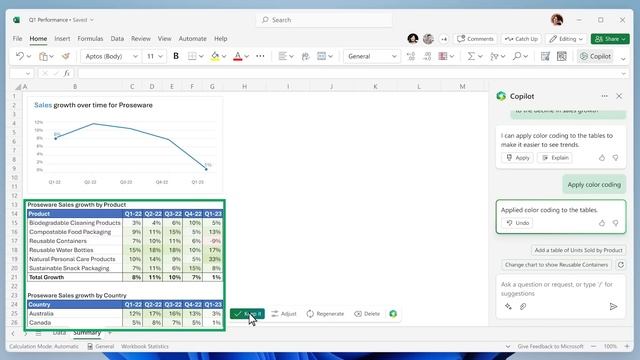Open the Paste clipboard icon
The image size is (640, 360).
(43, 56)
